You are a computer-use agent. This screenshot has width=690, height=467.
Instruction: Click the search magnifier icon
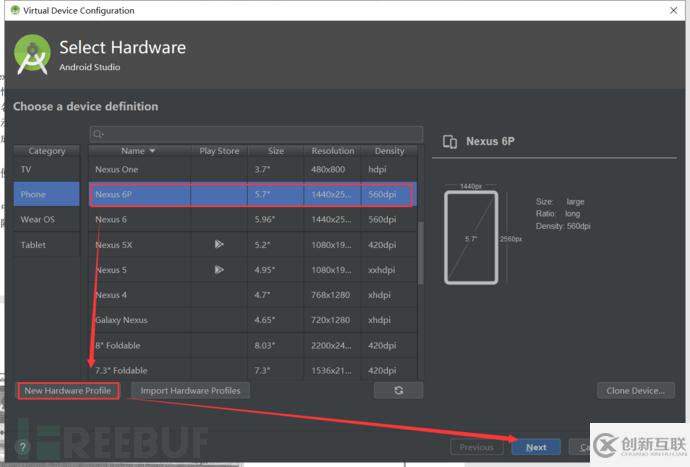point(99,134)
